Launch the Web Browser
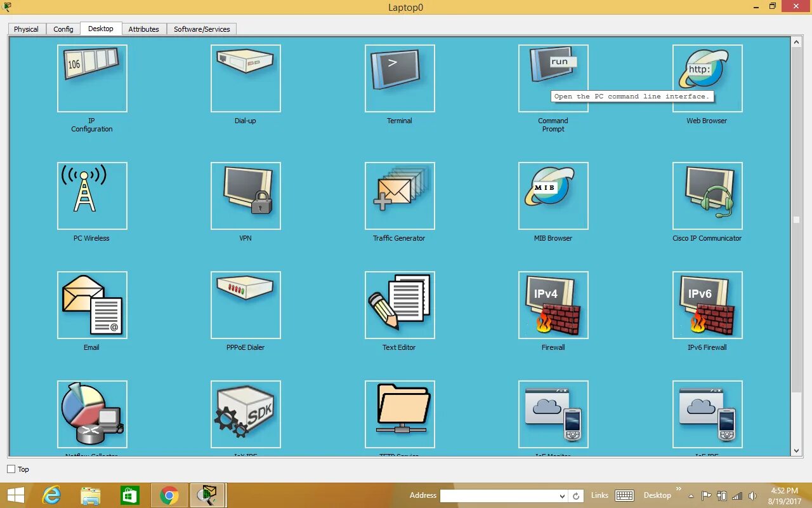Viewport: 812px width, 508px height. pos(707,78)
